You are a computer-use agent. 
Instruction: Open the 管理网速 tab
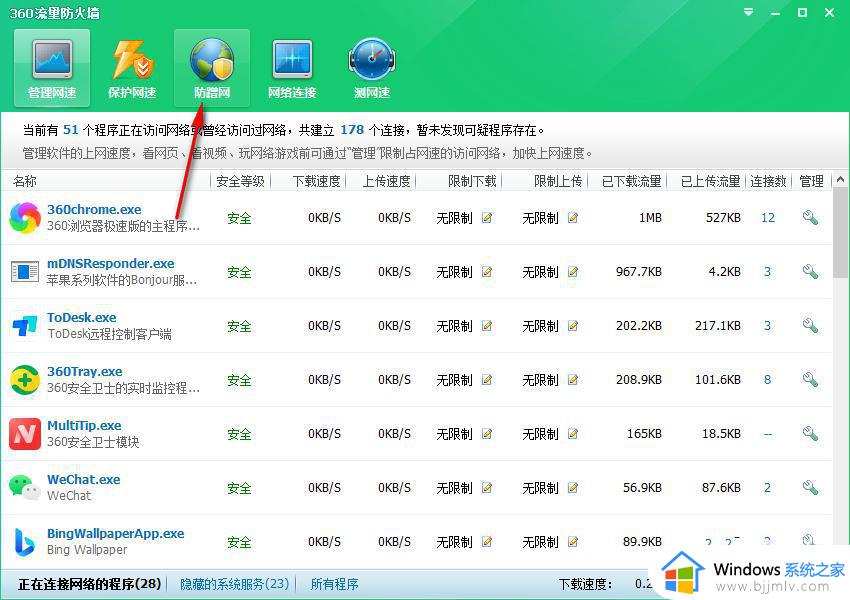pos(52,68)
